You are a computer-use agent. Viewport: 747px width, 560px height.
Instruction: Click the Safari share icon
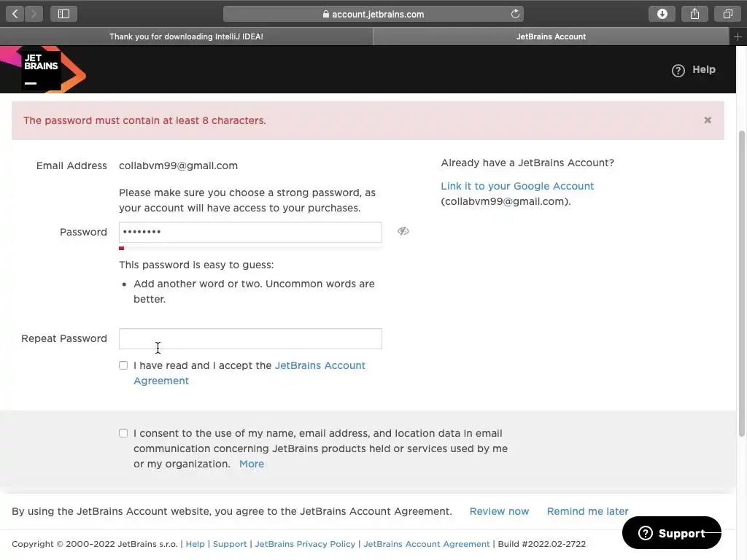tap(694, 14)
